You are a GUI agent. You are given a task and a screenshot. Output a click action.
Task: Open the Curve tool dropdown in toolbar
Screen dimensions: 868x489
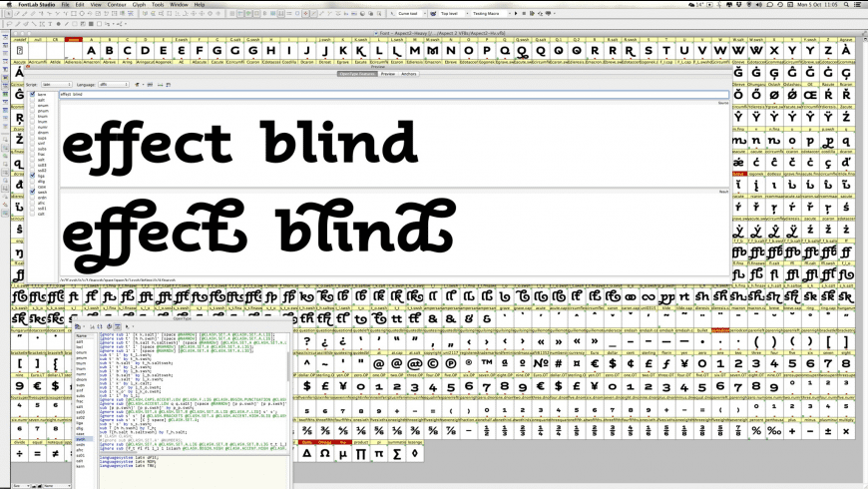(x=409, y=13)
